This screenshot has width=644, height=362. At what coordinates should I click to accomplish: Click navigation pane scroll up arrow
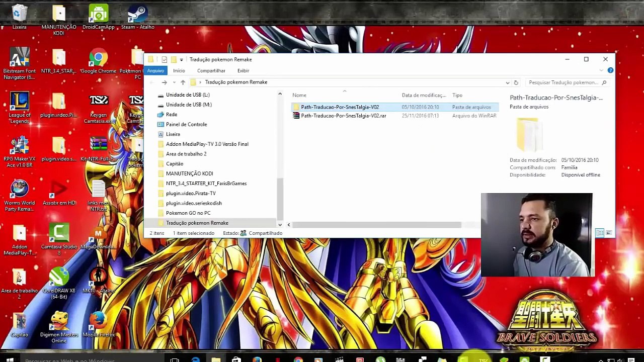[x=280, y=94]
